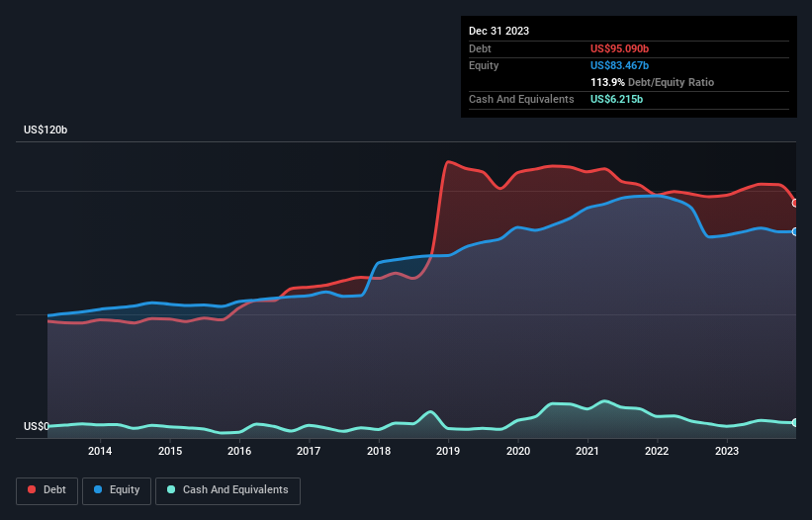
Task: Click the red Debt endpoint marker
Action: click(x=795, y=203)
